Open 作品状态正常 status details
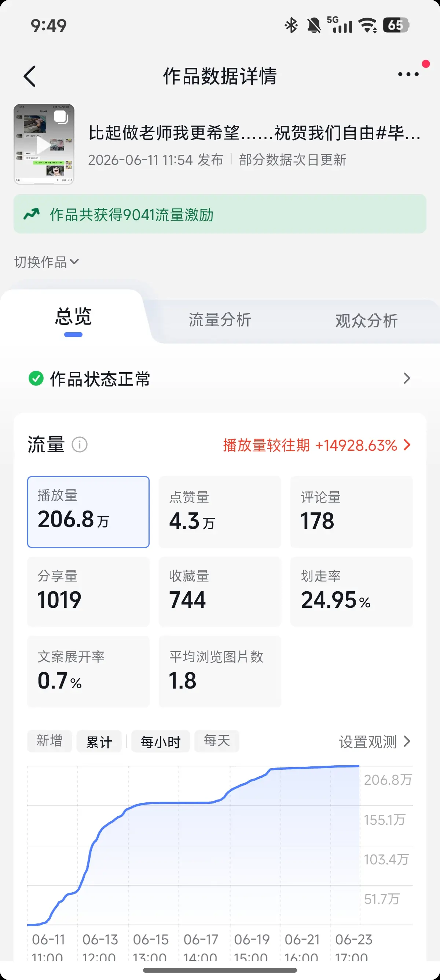Screen dimensions: 440x980 (220, 379)
